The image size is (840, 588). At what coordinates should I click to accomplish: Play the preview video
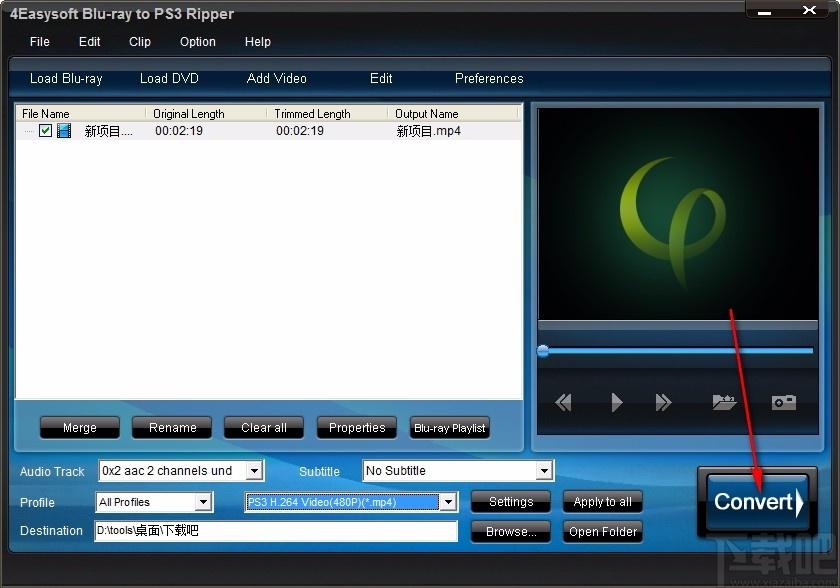point(617,402)
